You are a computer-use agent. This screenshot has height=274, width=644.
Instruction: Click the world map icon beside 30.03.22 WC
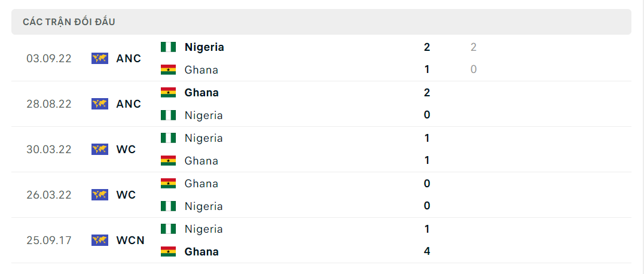click(99, 150)
